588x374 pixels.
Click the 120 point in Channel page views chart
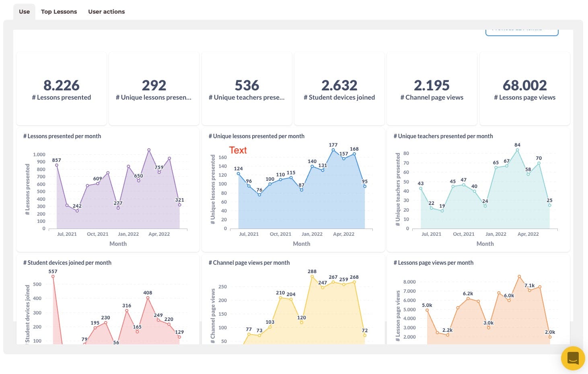pos(302,323)
